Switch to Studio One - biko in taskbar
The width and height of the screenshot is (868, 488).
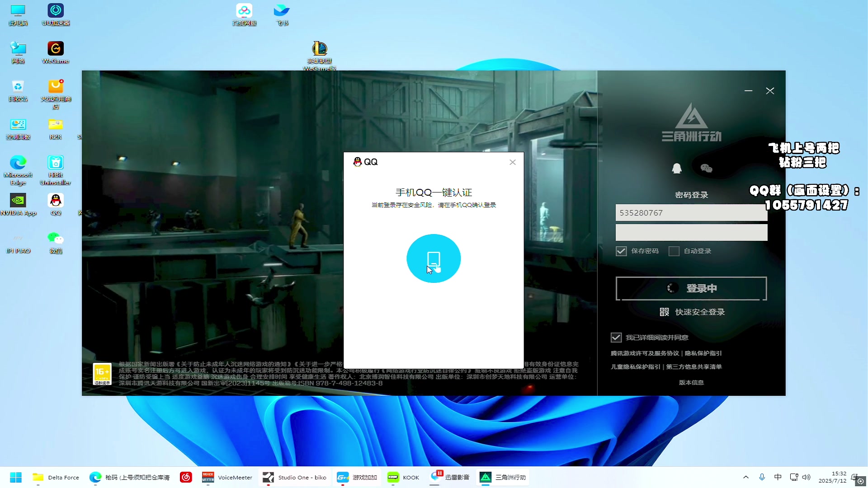(294, 477)
